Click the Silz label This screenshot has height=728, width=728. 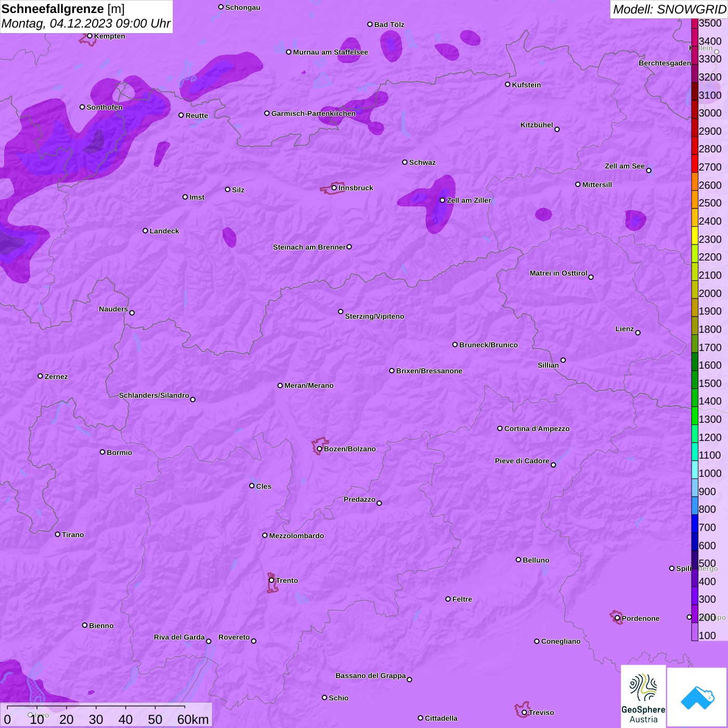238,190
